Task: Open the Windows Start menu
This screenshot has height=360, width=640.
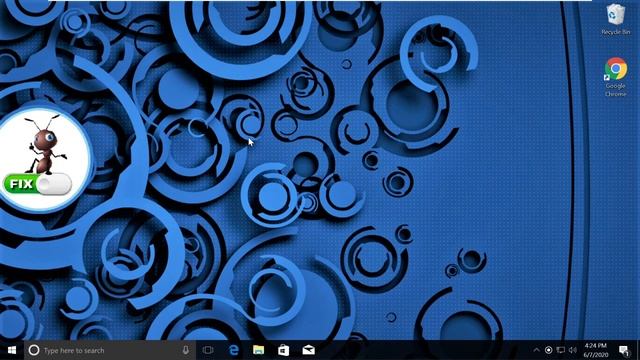Action: point(12,350)
